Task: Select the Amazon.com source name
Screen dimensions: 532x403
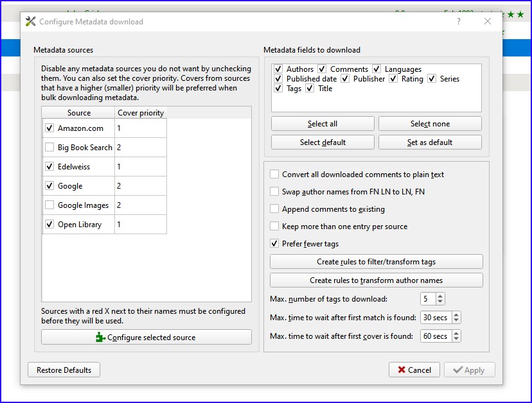Action: (x=80, y=128)
